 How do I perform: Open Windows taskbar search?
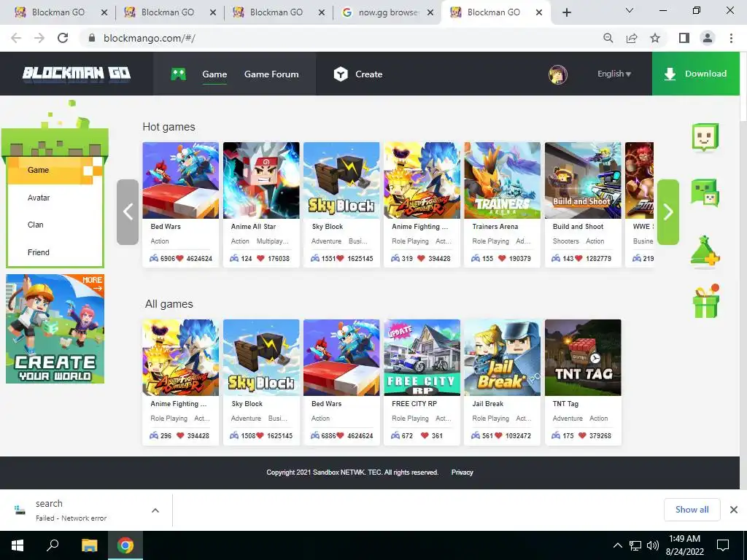click(x=53, y=545)
